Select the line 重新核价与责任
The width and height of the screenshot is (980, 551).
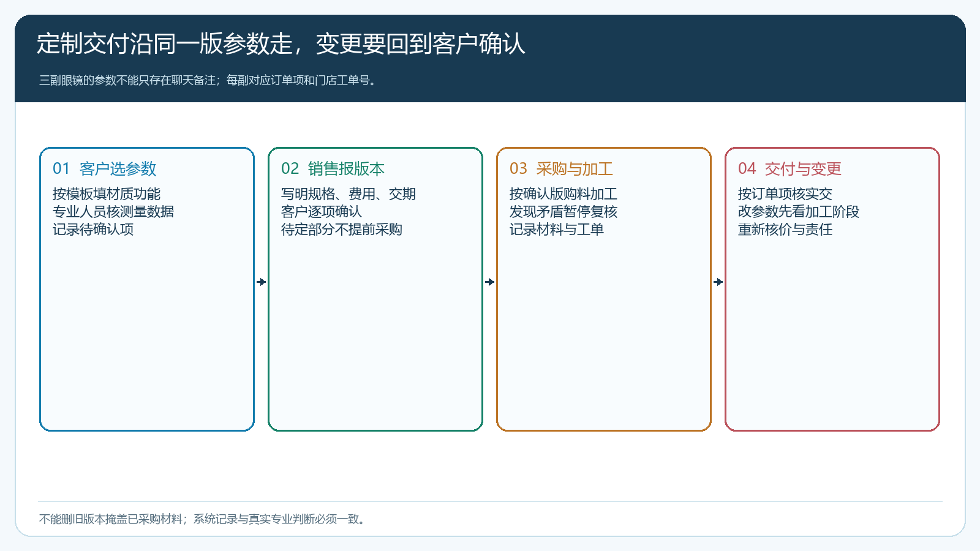785,230
